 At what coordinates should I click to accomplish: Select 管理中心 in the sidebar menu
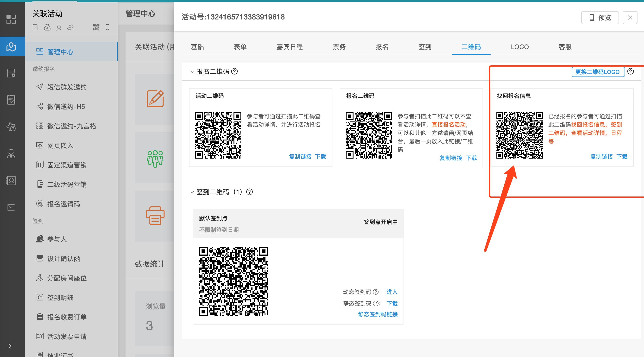pos(71,51)
